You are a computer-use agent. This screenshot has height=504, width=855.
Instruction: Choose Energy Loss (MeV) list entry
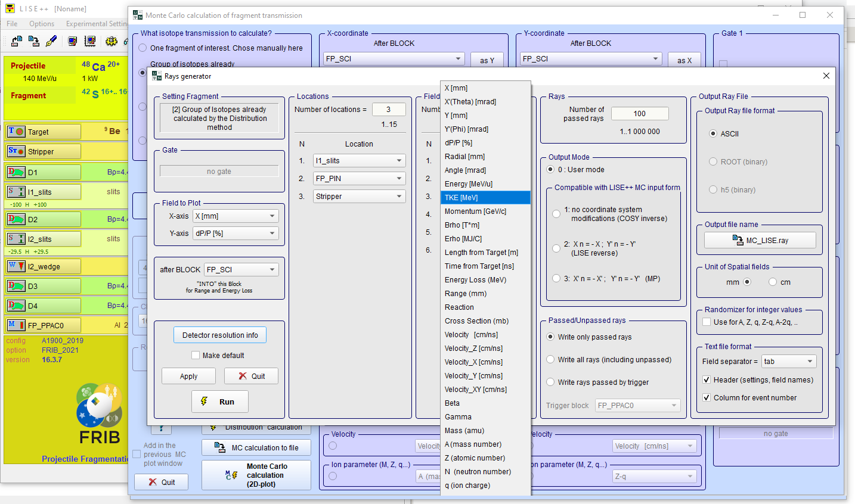[475, 280]
